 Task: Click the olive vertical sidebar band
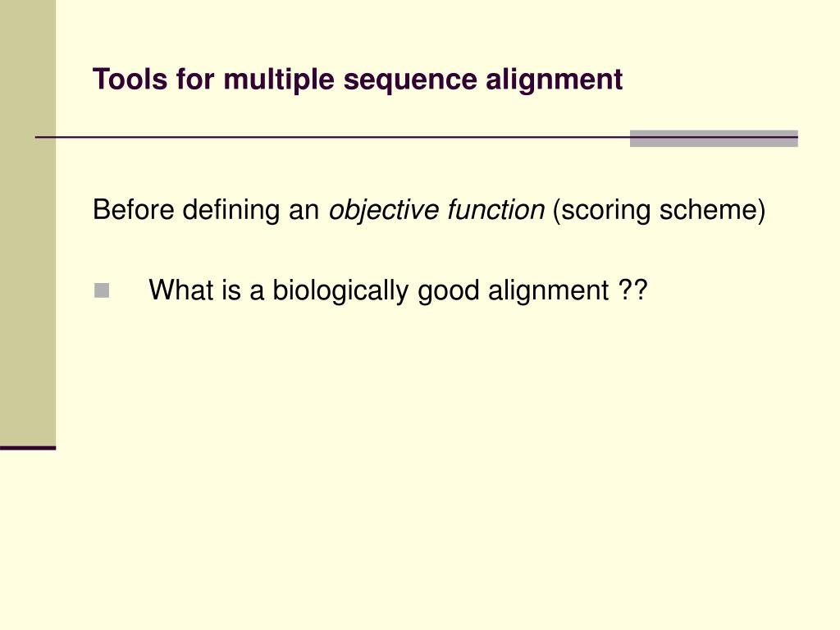tap(28, 223)
